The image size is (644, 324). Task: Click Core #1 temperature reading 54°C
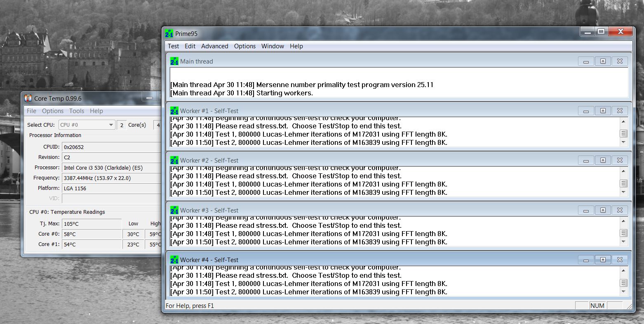tap(92, 244)
